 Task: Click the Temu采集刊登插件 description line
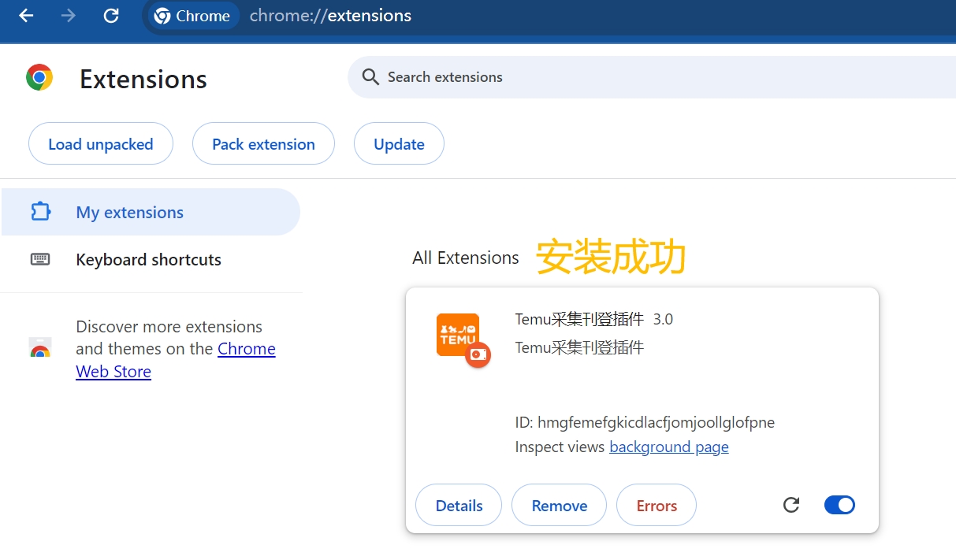(x=579, y=347)
